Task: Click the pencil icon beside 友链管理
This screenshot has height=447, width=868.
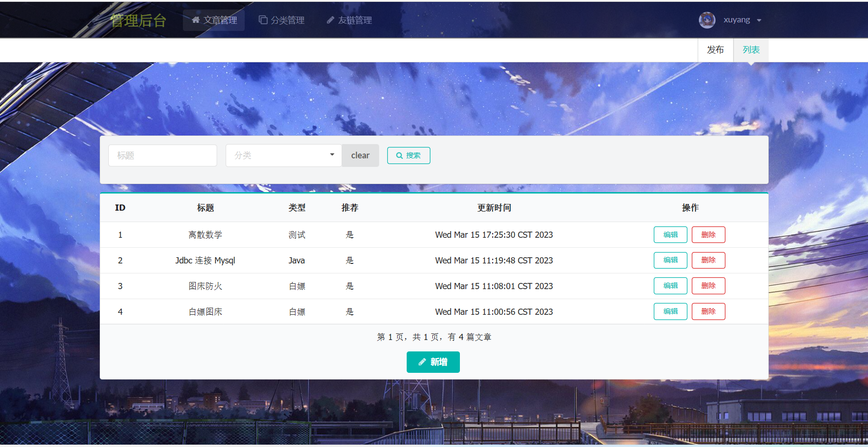Action: [330, 20]
